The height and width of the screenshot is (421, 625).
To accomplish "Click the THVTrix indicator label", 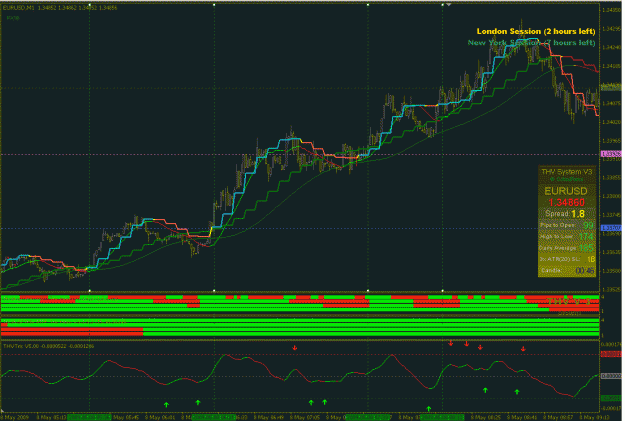I will point(49,346).
